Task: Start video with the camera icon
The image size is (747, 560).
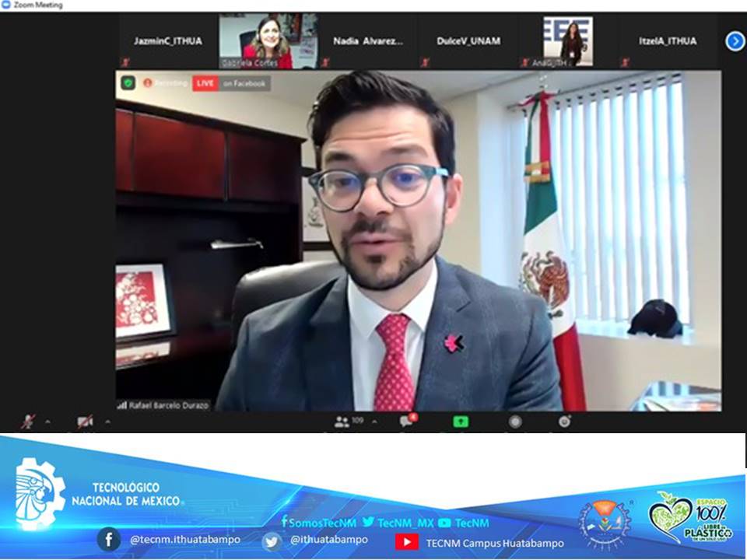Action: tap(85, 422)
